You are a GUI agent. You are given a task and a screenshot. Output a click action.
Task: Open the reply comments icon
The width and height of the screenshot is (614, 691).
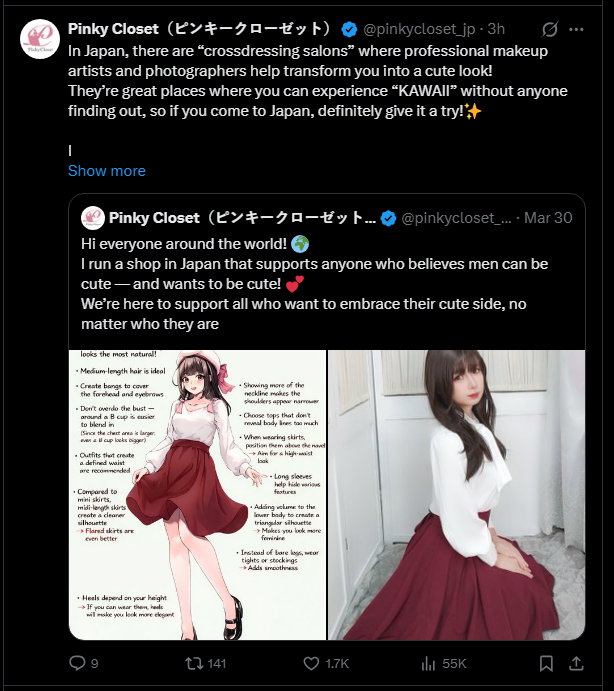78,663
